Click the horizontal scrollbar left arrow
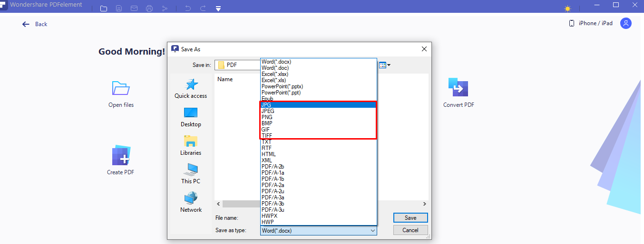 (219, 204)
